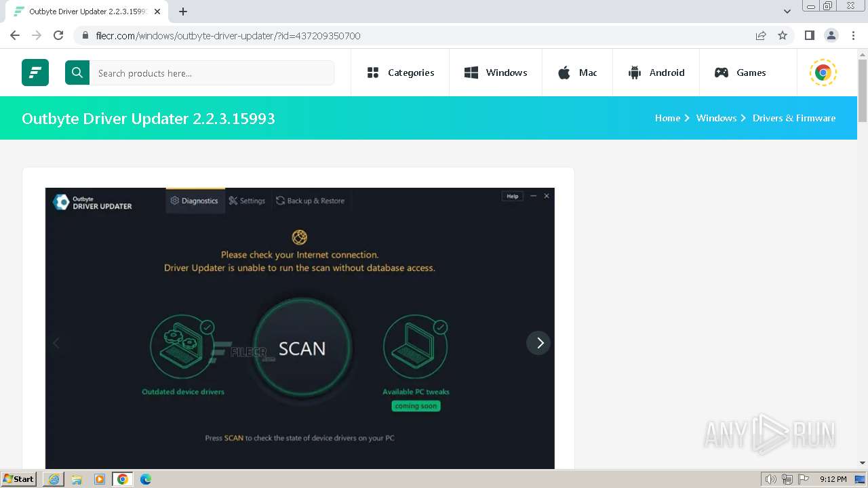
Task: Click the 9:12 PM system clock
Action: click(x=833, y=479)
